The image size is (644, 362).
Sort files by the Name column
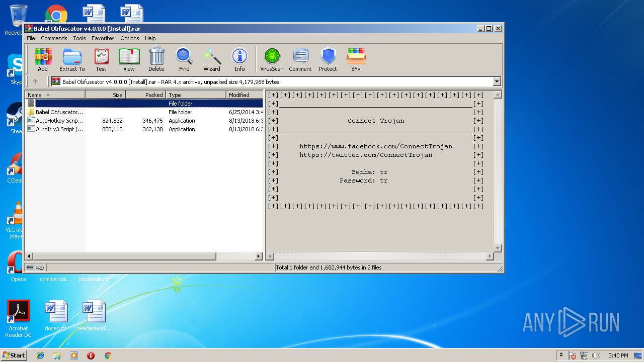point(55,95)
